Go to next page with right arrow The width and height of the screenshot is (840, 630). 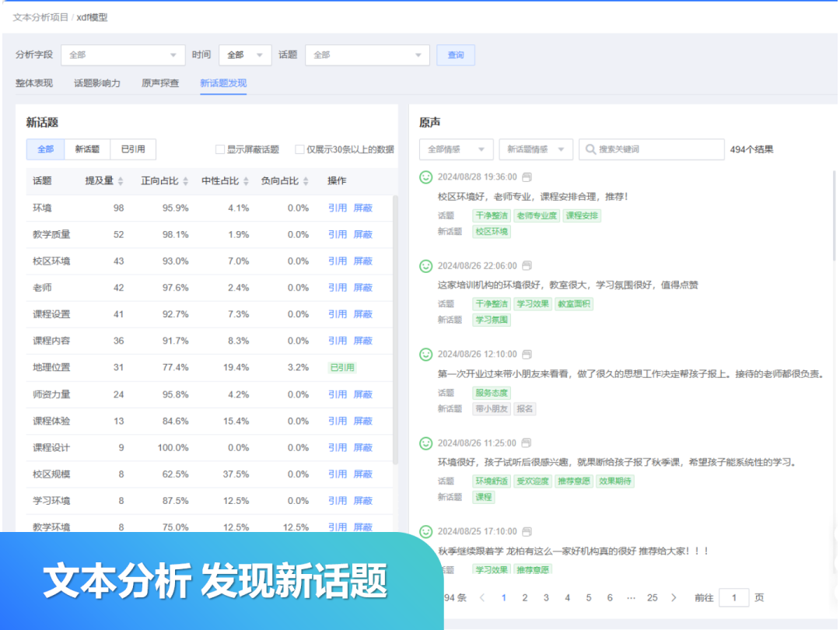[x=674, y=597]
